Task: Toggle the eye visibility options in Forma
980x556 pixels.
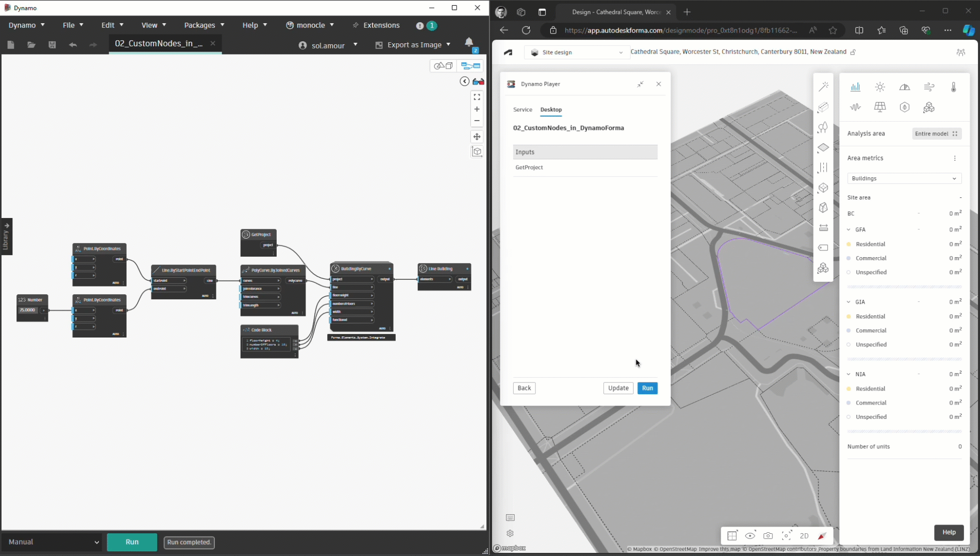Action: (750, 536)
